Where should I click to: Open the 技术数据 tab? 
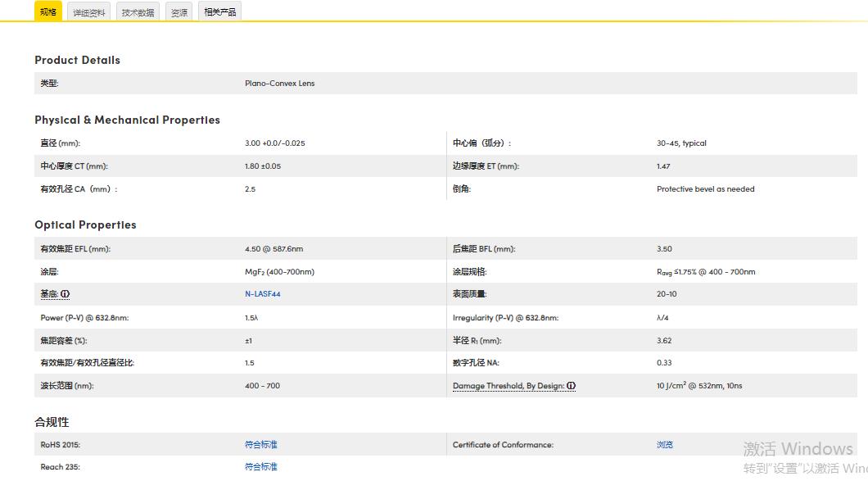[x=138, y=12]
